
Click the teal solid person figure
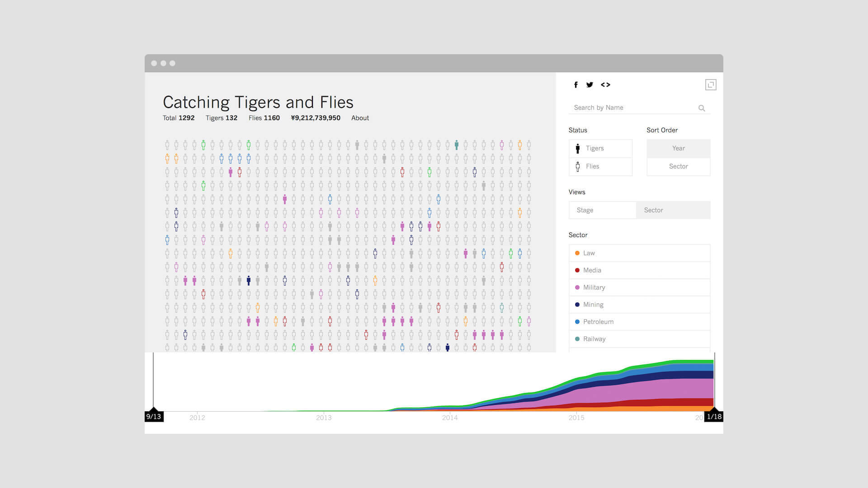(457, 145)
